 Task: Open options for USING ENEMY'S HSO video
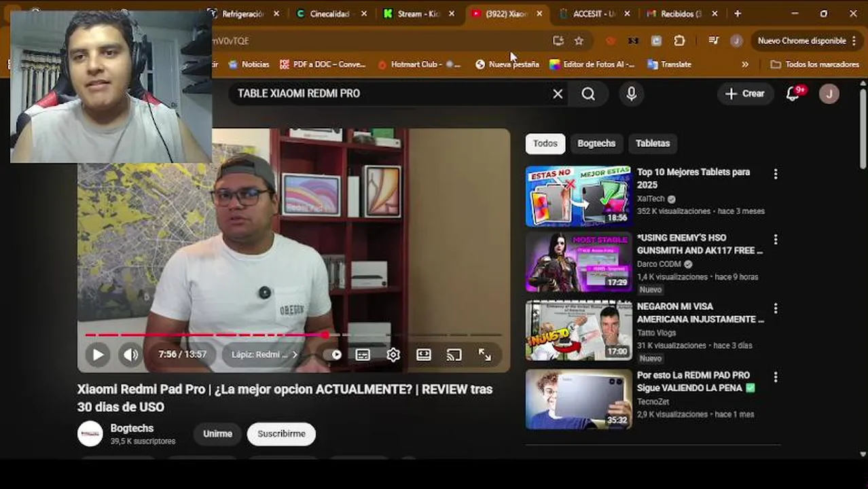[776, 240]
